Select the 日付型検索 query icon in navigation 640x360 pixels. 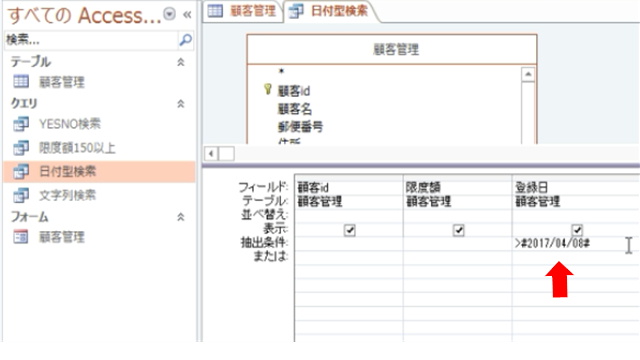click(x=21, y=171)
